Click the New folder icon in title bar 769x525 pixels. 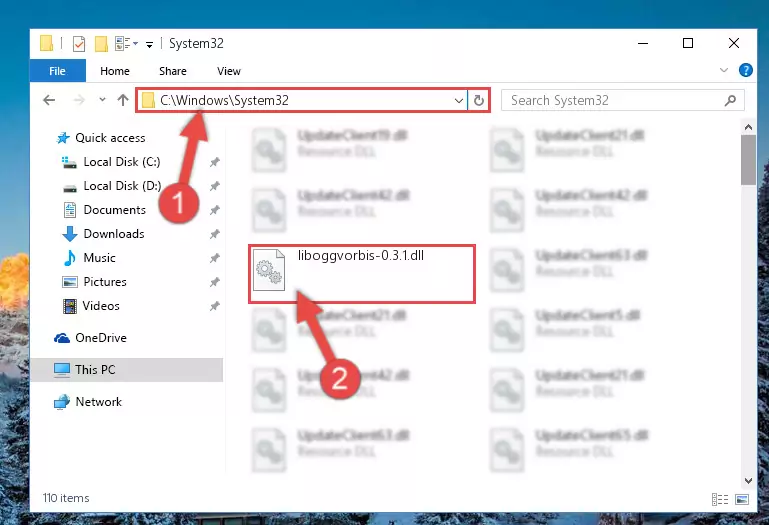[x=101, y=44]
